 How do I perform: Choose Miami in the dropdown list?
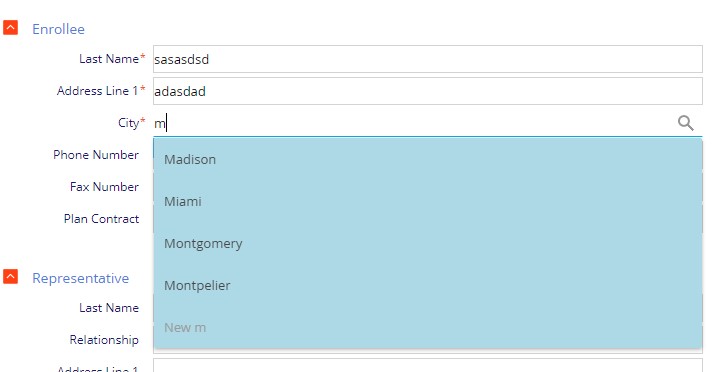tap(427, 201)
